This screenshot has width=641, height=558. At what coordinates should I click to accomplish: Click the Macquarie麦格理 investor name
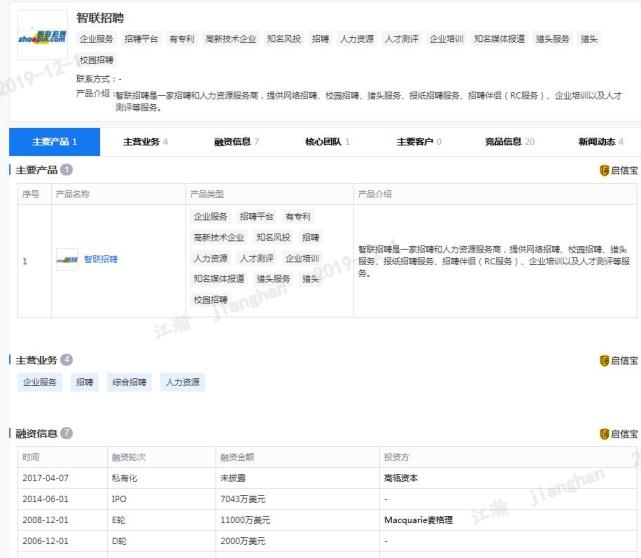point(418,520)
